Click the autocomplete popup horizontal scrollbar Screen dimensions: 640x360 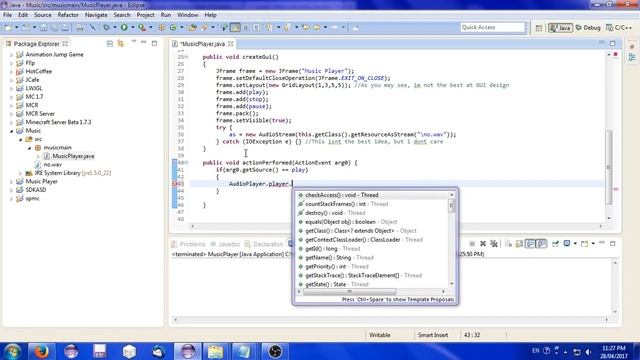point(349,291)
